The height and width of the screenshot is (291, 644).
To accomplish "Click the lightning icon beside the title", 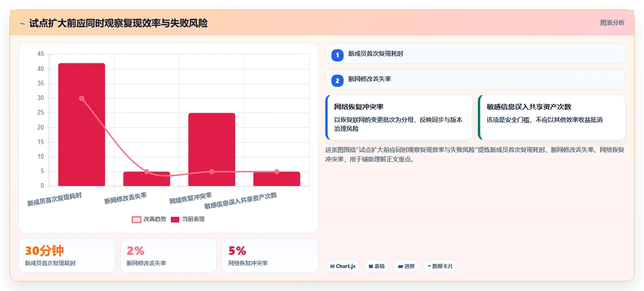I will [x=22, y=23].
